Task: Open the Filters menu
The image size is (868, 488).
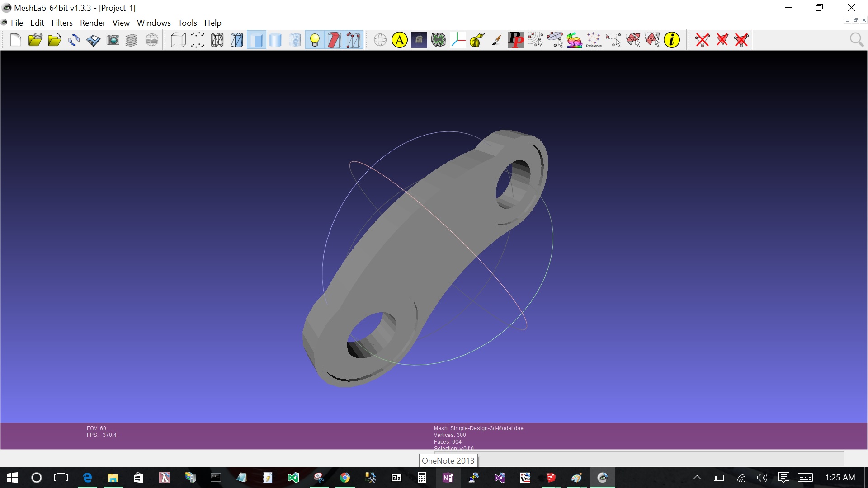Action: (62, 23)
